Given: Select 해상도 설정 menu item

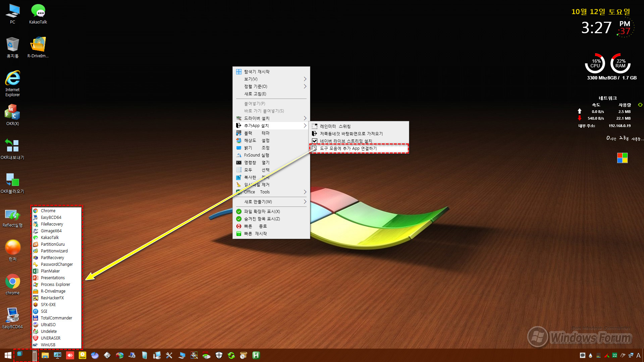Looking at the screenshot, I should pos(271,140).
